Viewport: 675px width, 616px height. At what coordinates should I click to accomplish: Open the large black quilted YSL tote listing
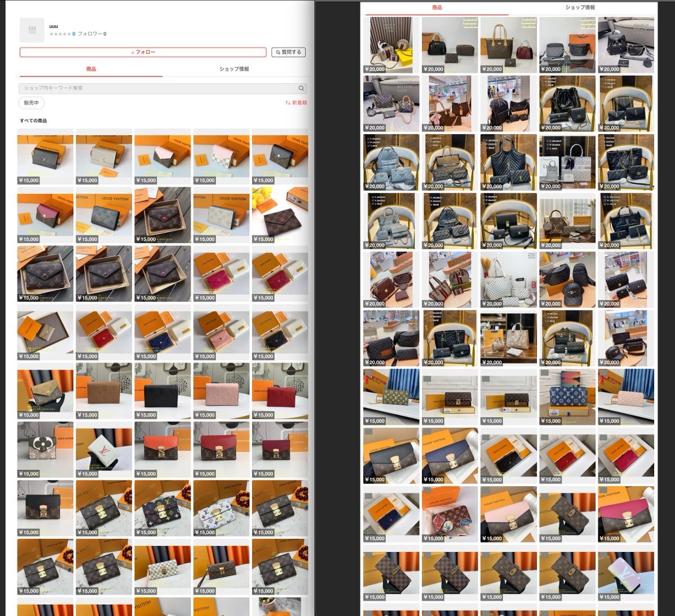point(508,162)
